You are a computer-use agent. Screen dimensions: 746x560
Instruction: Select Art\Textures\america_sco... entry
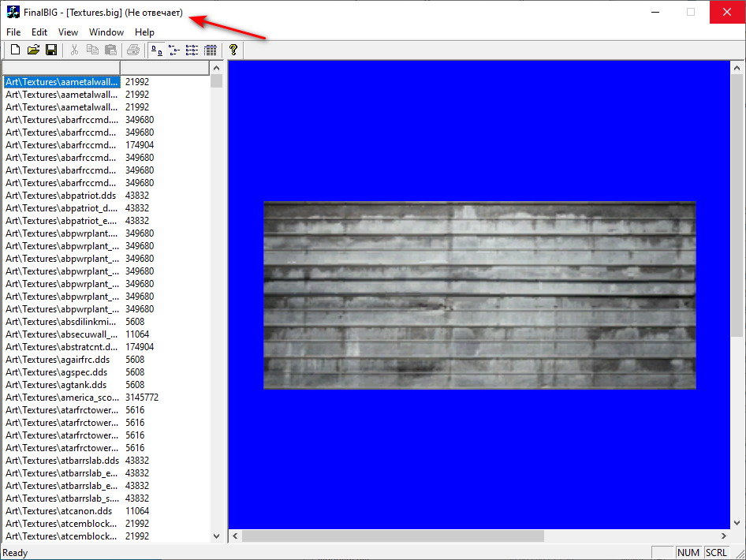tap(62, 398)
